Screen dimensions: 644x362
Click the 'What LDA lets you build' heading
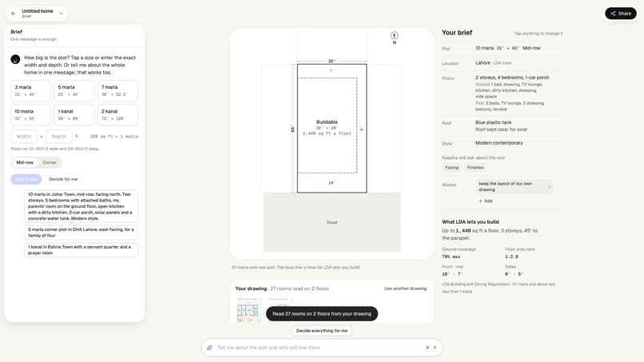click(x=471, y=222)
